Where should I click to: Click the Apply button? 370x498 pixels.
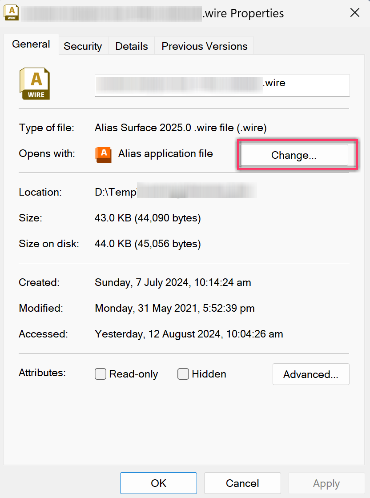326,483
